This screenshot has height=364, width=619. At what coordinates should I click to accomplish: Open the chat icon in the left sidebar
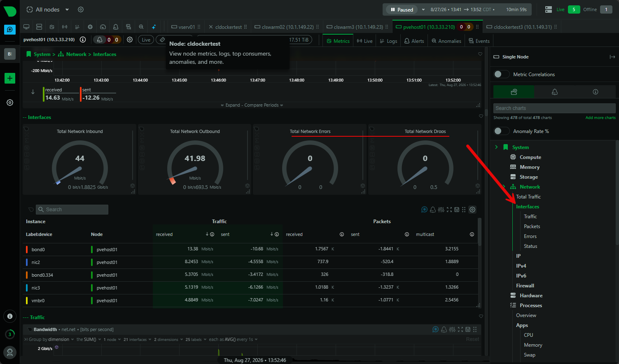(x=10, y=30)
